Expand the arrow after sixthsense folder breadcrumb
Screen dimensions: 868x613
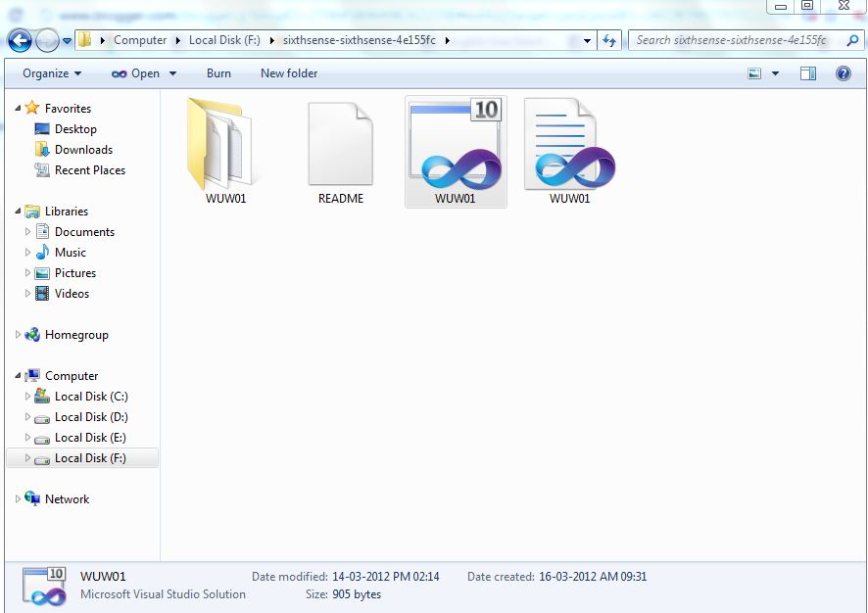coord(447,40)
